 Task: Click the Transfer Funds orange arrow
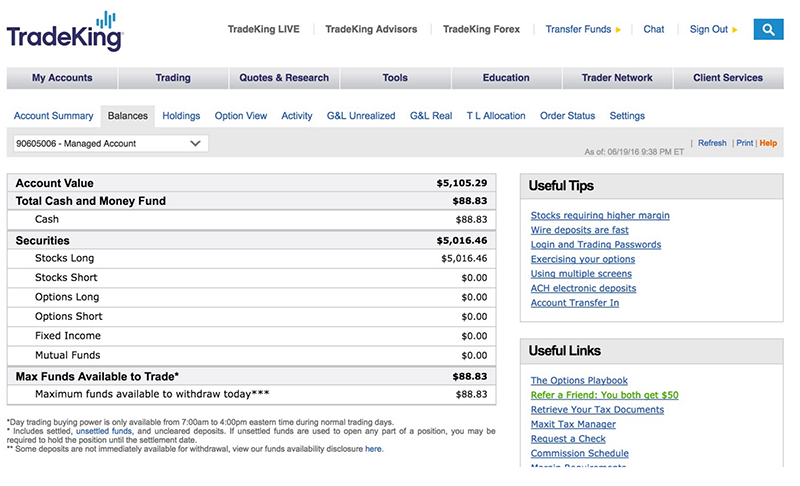(x=618, y=30)
